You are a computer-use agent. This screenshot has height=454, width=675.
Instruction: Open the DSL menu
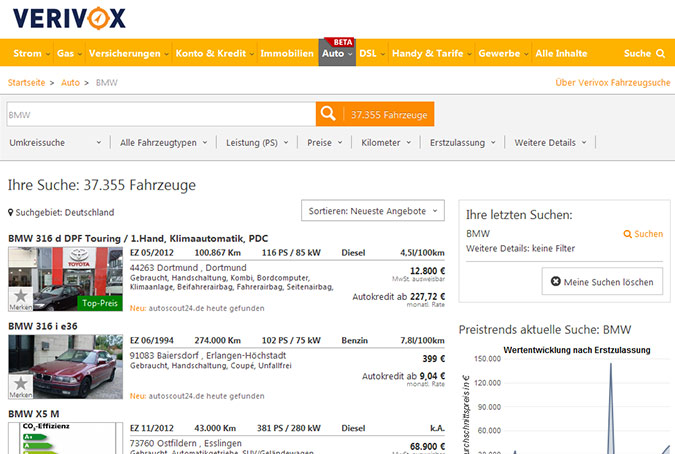click(x=372, y=53)
